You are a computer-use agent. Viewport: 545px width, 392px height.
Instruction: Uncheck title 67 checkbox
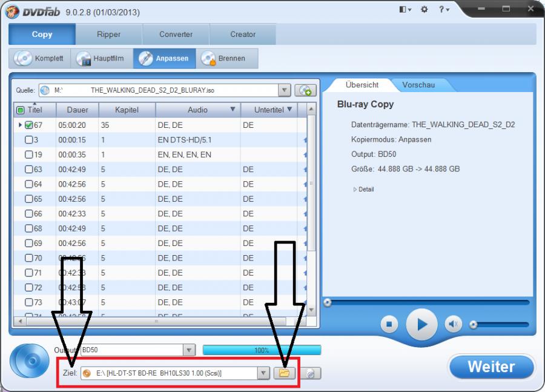[x=29, y=125]
